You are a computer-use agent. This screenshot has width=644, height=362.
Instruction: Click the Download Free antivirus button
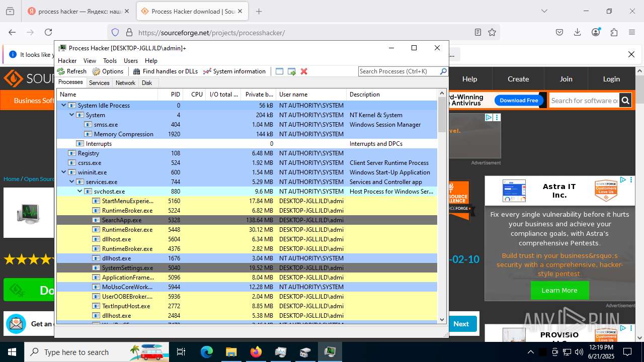[519, 100]
